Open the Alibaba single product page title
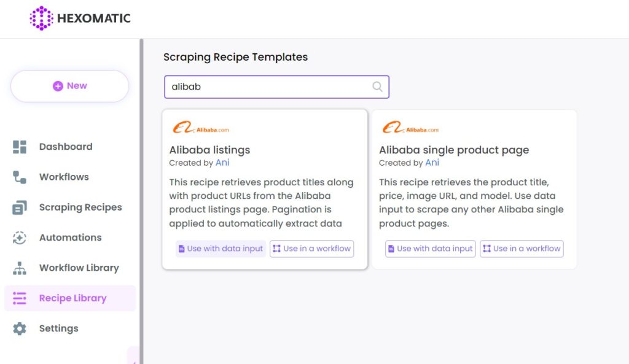The height and width of the screenshot is (364, 629). click(454, 150)
